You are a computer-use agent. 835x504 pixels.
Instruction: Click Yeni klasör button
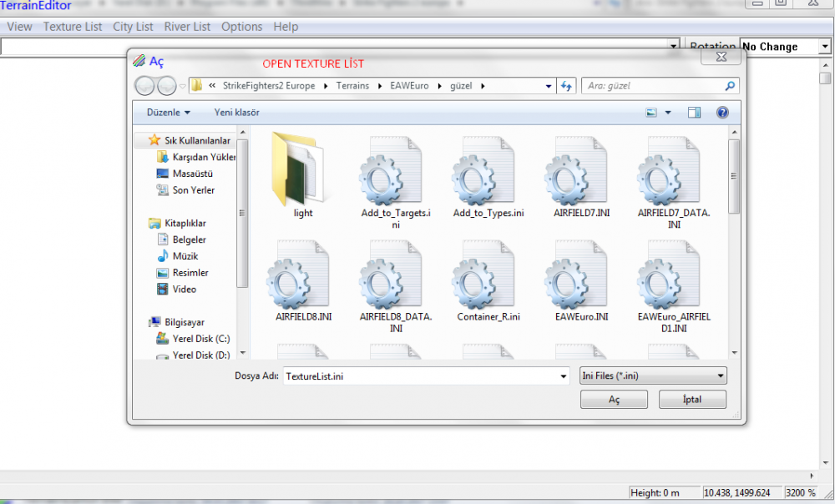coord(236,113)
